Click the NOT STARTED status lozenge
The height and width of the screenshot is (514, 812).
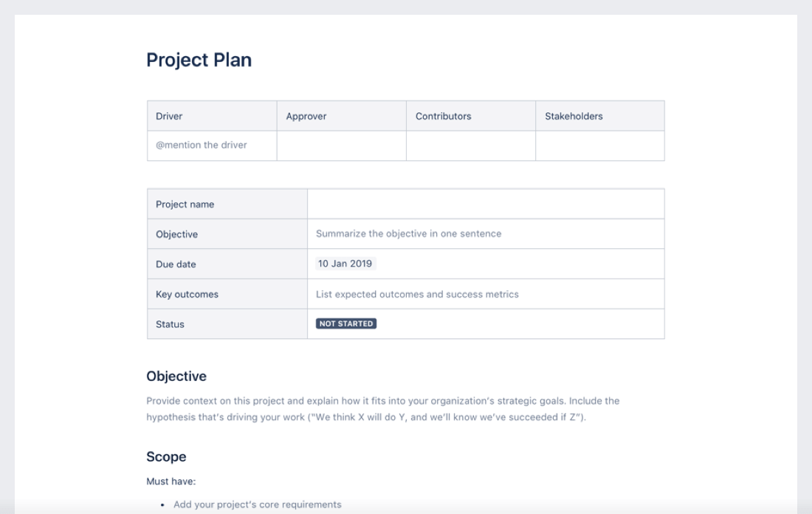(x=346, y=323)
